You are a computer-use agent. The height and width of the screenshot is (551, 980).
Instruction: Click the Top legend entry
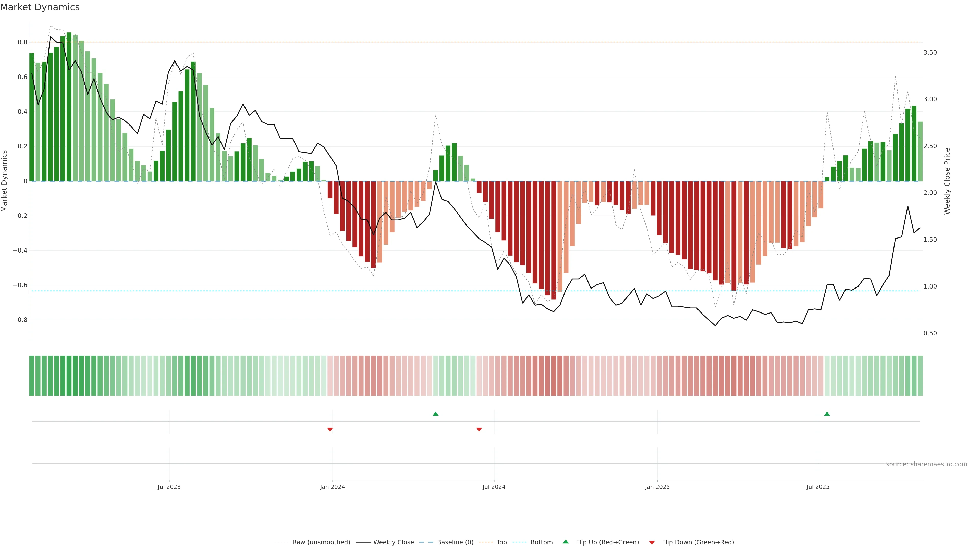[501, 542]
